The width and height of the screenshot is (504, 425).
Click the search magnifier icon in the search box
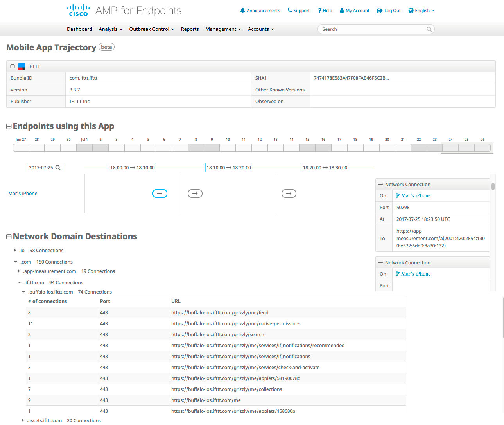(429, 29)
